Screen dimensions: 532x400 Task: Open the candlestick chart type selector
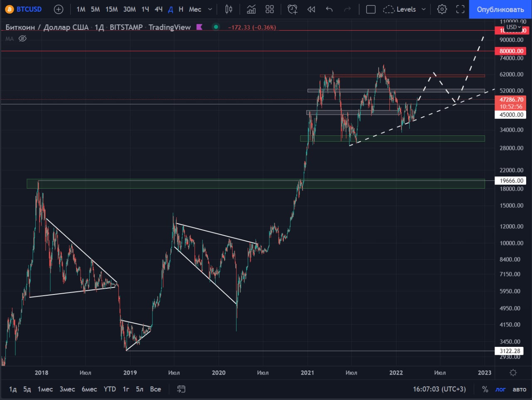(x=229, y=9)
